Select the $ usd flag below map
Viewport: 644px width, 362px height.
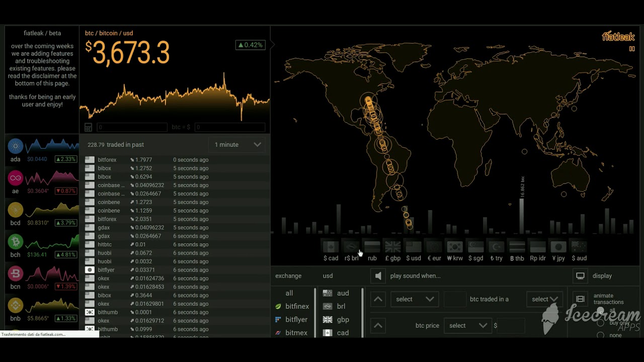[414, 247]
